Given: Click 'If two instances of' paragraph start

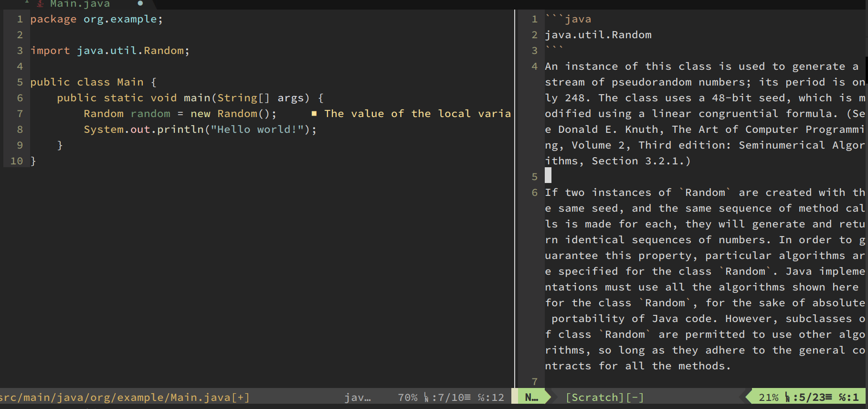Looking at the screenshot, I should 608,193.
